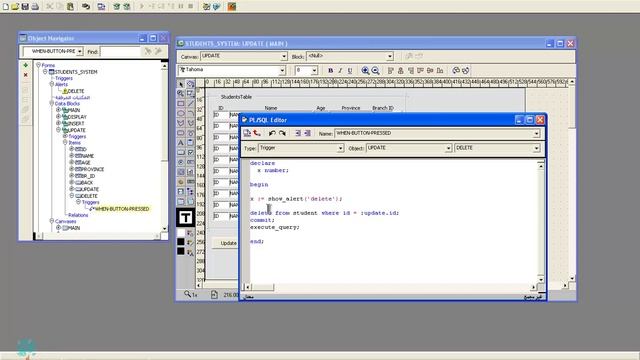Open the Name WHEN-BUTTON-PRESSED dropdown
Image resolution: width=640 pixels, height=360 pixels.
[536, 133]
